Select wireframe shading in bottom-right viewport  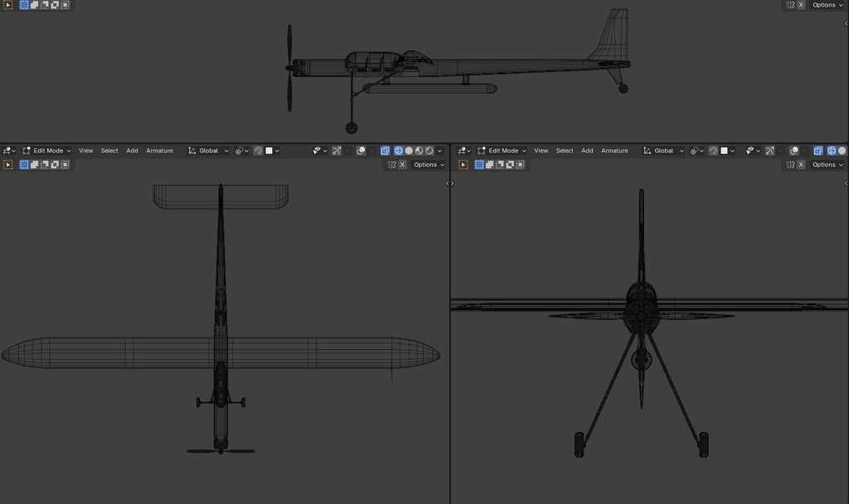pyautogui.click(x=832, y=151)
